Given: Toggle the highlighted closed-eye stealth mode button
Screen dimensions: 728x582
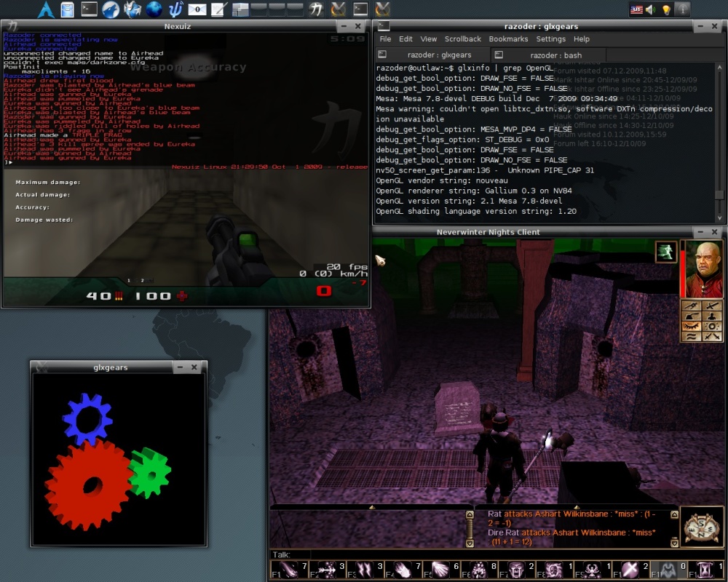Looking at the screenshot, I should click(691, 327).
